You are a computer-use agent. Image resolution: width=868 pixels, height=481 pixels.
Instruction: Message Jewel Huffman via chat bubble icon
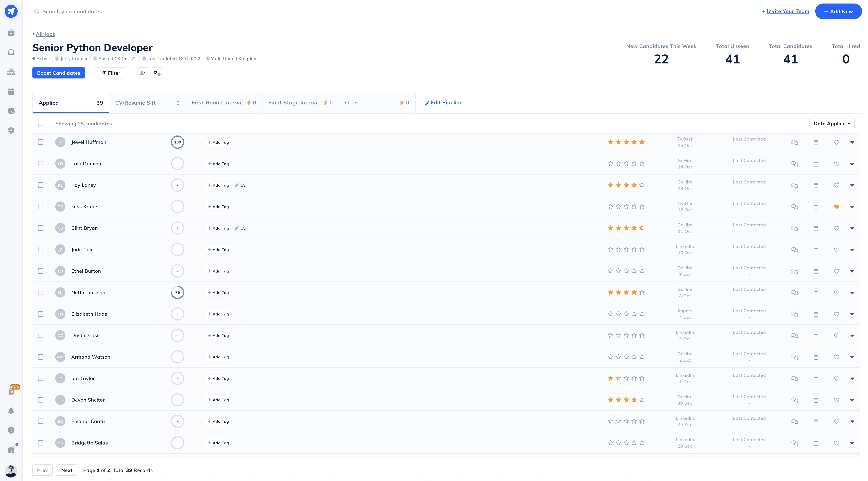click(795, 142)
